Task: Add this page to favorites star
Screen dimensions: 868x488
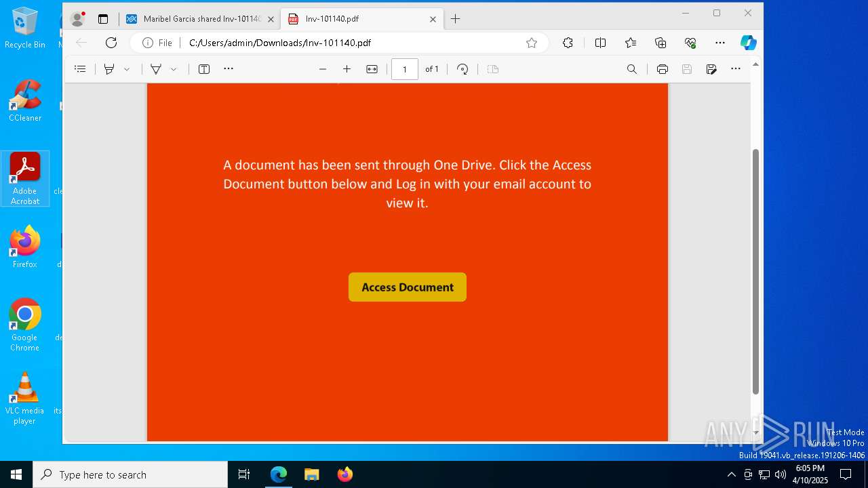Action: point(532,43)
